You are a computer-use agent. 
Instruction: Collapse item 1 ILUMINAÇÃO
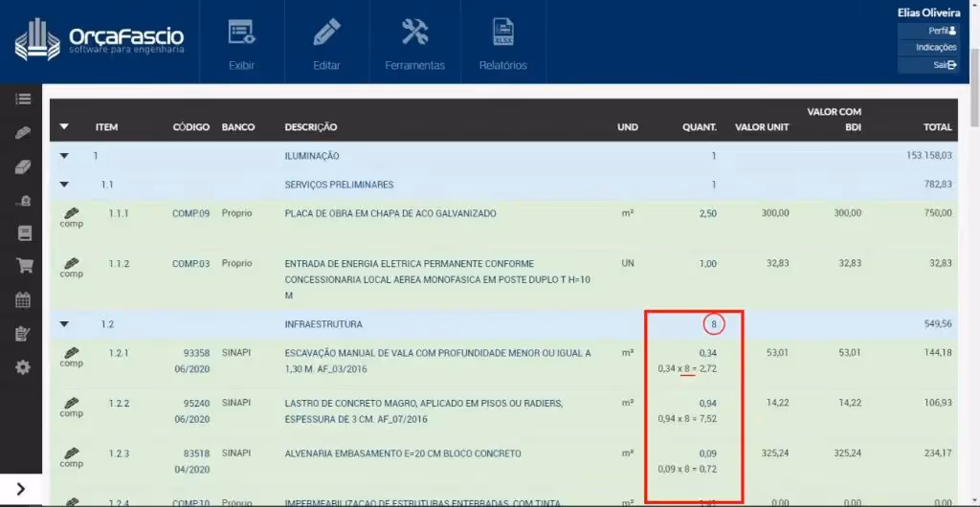click(64, 156)
